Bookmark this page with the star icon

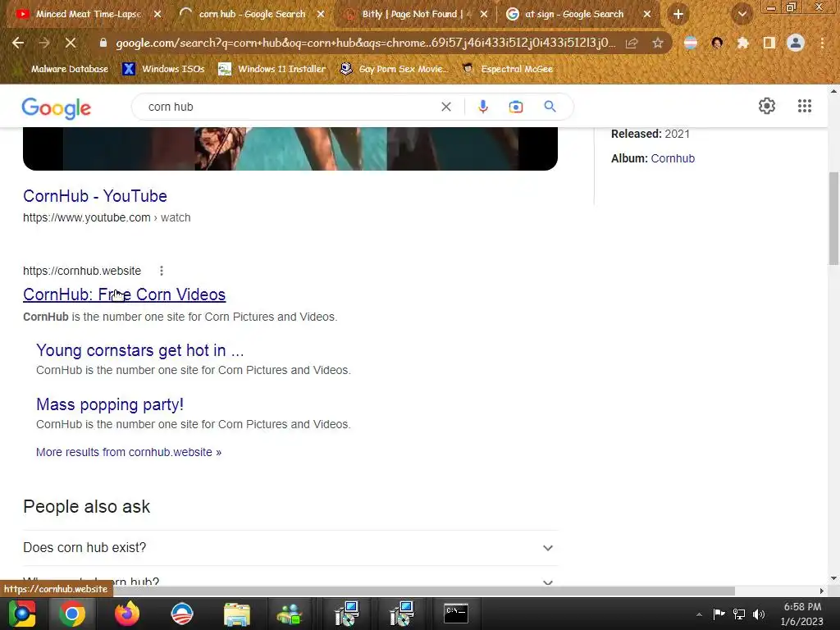pos(658,43)
